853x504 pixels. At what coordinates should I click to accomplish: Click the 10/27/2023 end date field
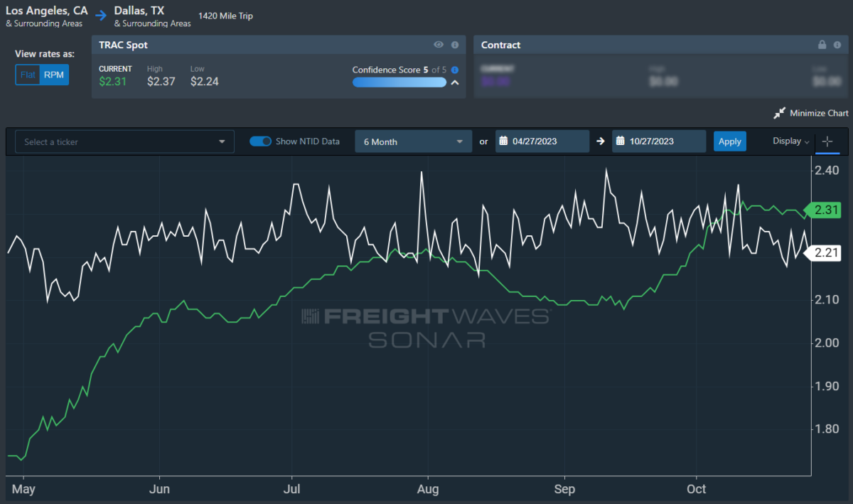point(660,141)
